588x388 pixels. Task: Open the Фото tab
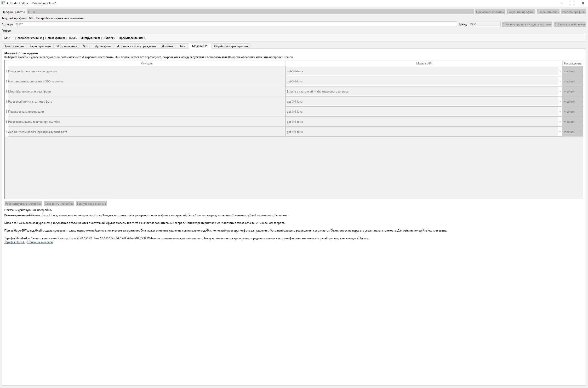86,46
